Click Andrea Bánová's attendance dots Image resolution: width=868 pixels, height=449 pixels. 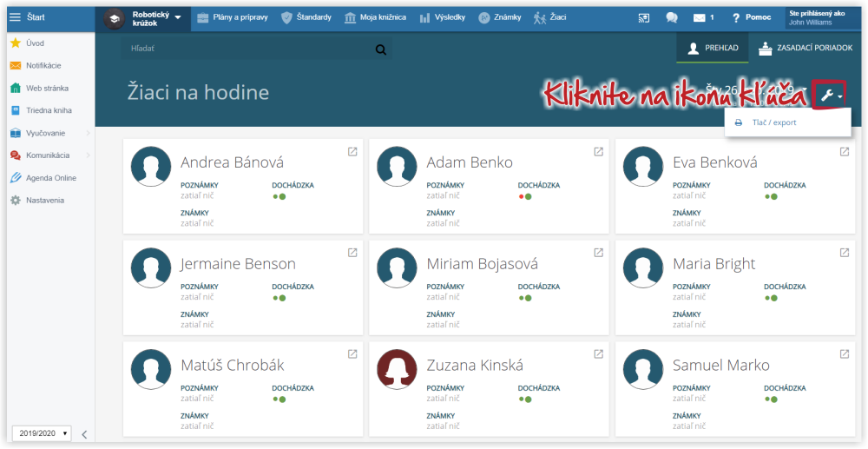pos(279,196)
